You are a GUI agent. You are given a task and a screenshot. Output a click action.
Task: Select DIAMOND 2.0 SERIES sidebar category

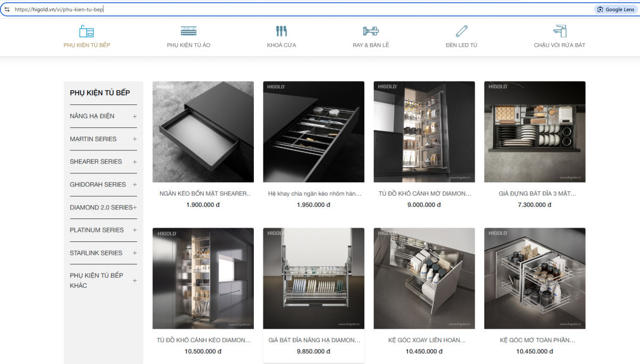click(x=101, y=207)
